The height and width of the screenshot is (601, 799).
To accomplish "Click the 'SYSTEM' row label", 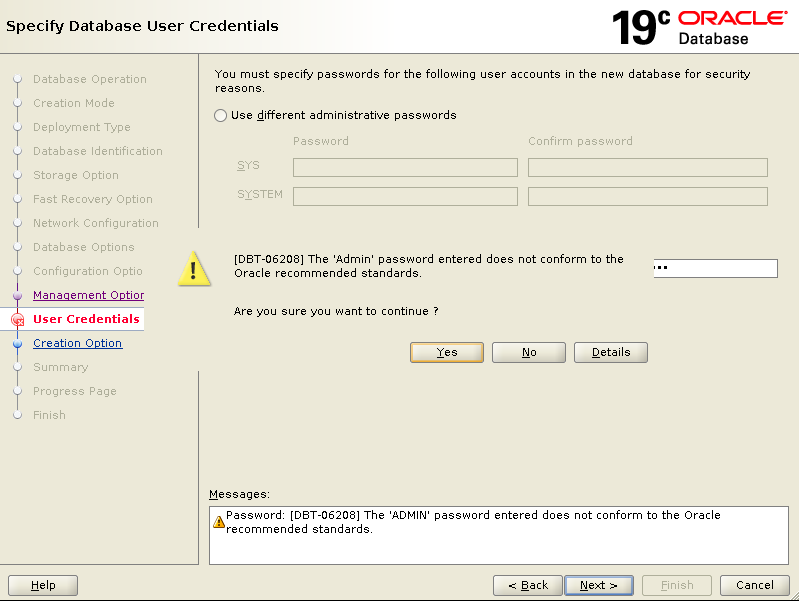I will click(260, 194).
